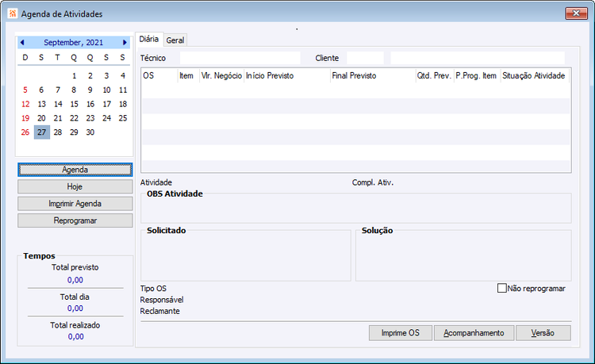Viewport: 595px width, 364px height.
Task: Select day 24 in calendar
Action: click(x=106, y=118)
